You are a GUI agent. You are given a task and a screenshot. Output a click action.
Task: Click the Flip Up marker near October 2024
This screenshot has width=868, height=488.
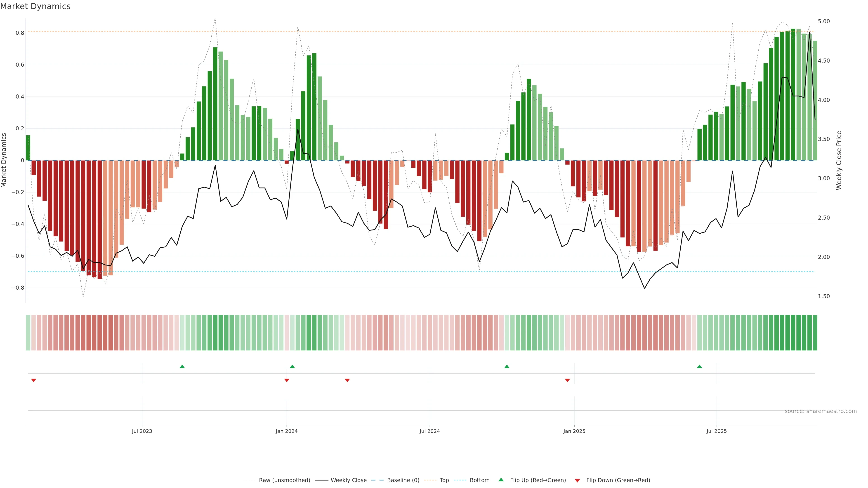pos(507,366)
